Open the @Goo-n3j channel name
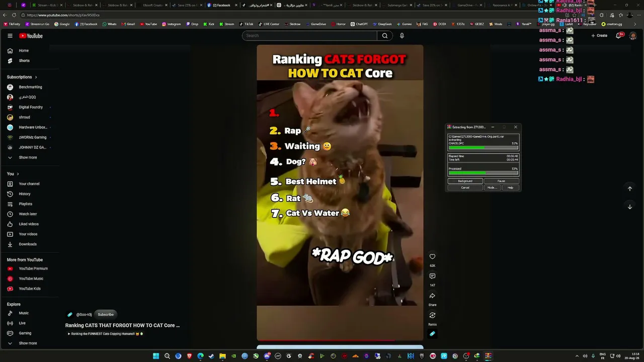Screen dimensions: 644x362 pos(84,315)
